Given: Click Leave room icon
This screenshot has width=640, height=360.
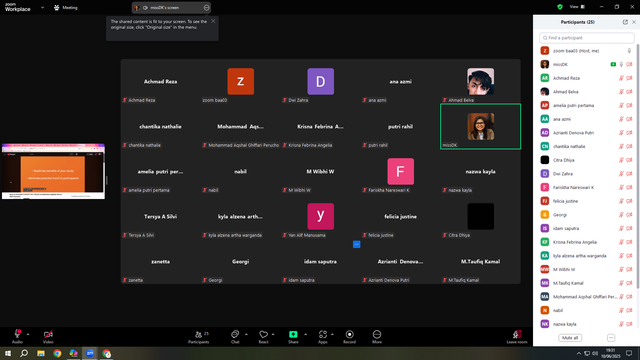Looking at the screenshot, I should coord(517,334).
